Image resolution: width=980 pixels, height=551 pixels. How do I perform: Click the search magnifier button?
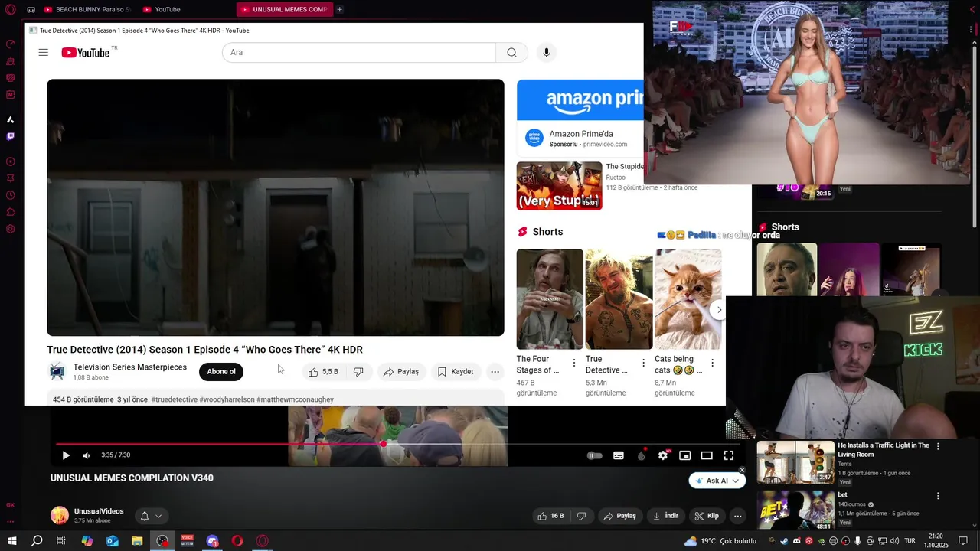(511, 52)
